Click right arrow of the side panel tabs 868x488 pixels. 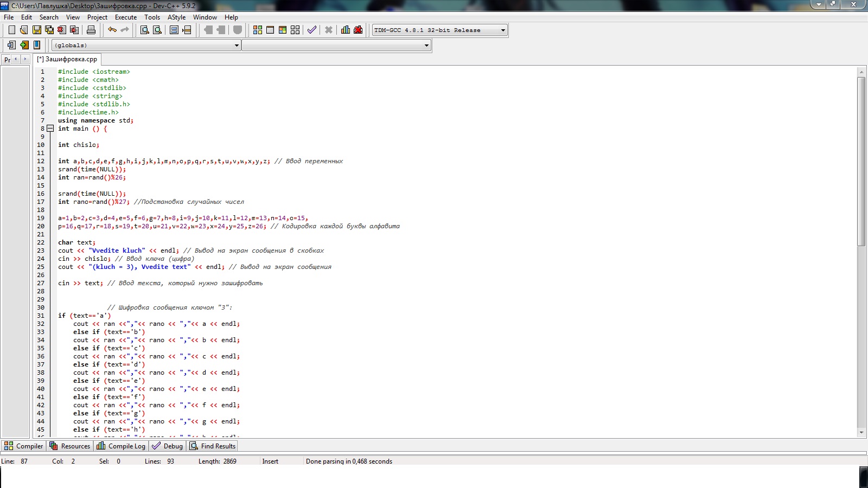tap(24, 59)
